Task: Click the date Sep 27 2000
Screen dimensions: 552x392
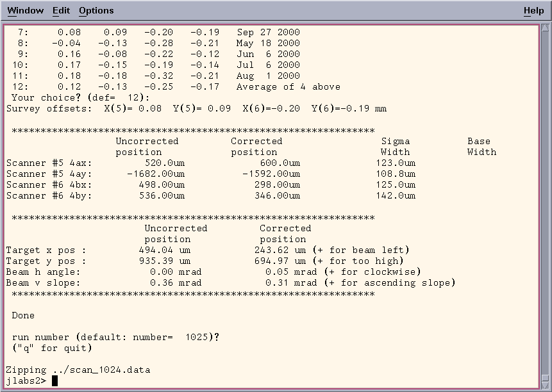Action: point(268,32)
